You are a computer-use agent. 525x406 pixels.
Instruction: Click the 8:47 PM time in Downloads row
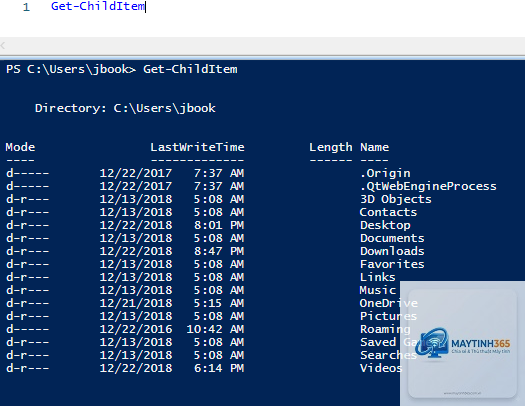(x=219, y=251)
